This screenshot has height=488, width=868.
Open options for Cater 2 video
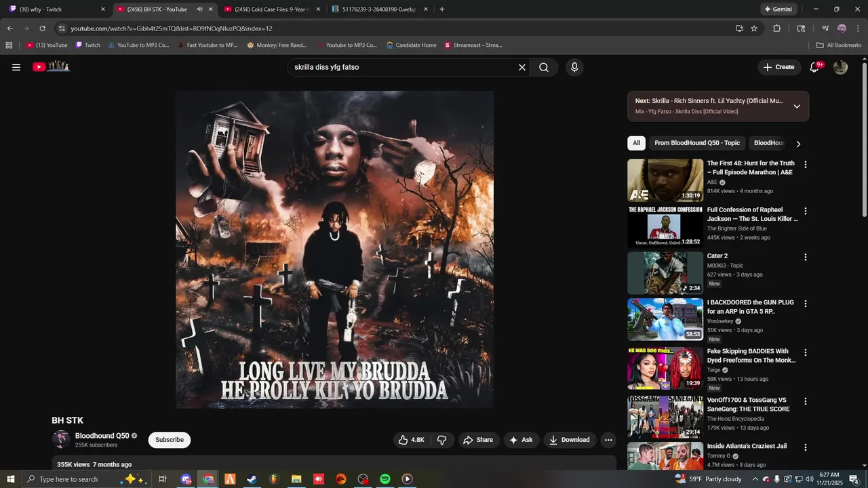pos(806,258)
